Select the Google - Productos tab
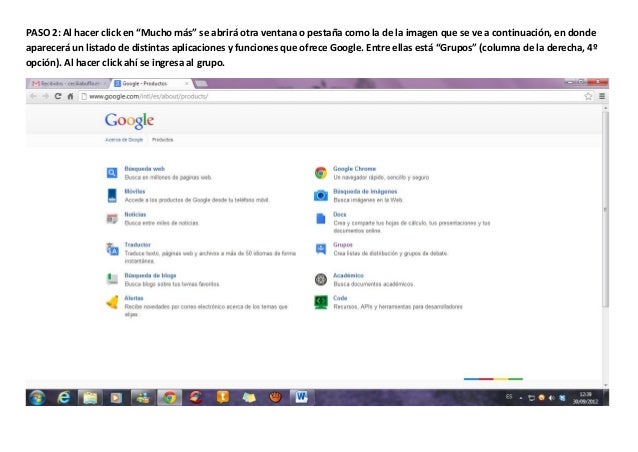Image resolution: width=638 pixels, height=452 pixels. click(x=151, y=83)
